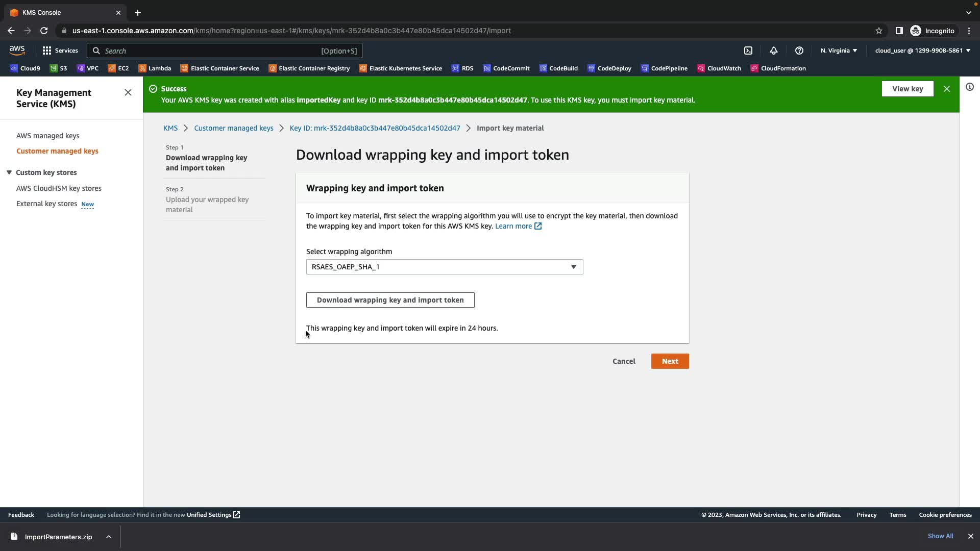Select AWS managed keys in sidebar
This screenshot has height=551, width=980.
pyautogui.click(x=48, y=136)
